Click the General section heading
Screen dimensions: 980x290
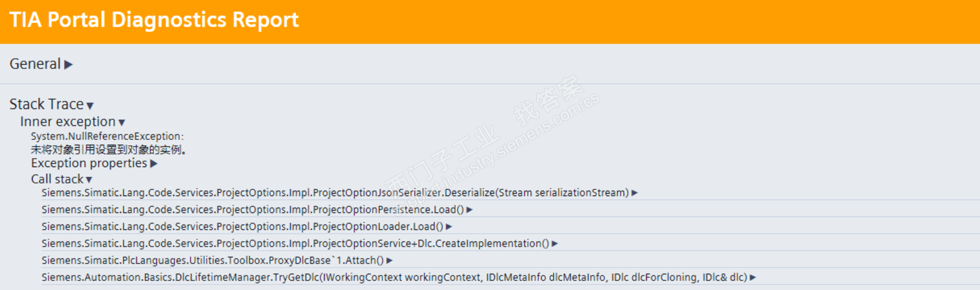point(35,64)
